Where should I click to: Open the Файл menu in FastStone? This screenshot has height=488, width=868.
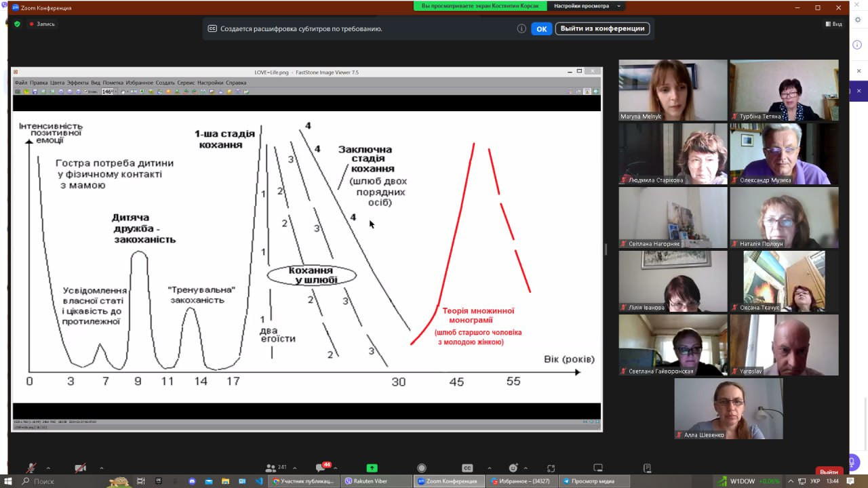pyautogui.click(x=21, y=83)
